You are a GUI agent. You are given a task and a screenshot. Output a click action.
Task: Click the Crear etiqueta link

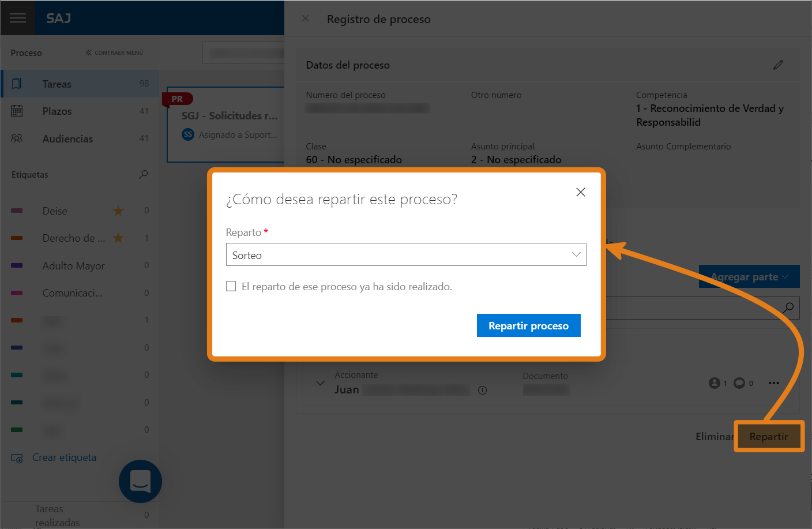click(65, 457)
